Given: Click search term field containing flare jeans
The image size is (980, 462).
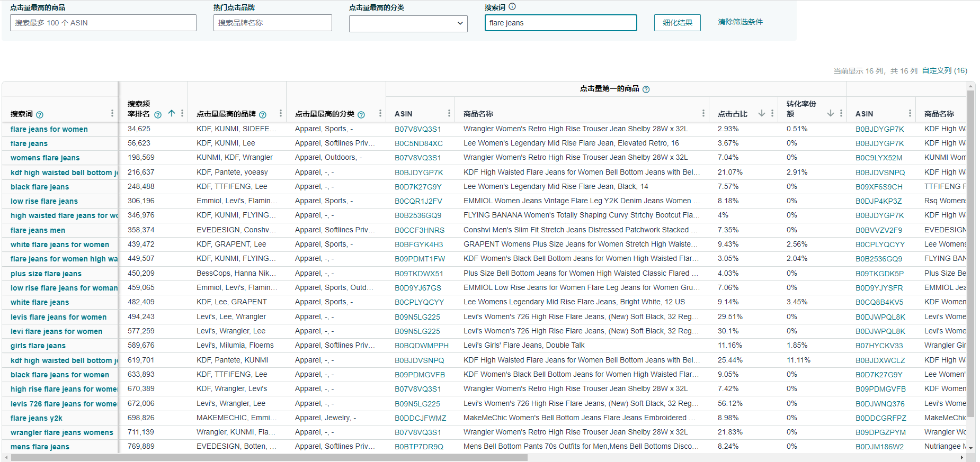Looking at the screenshot, I should pos(561,23).
